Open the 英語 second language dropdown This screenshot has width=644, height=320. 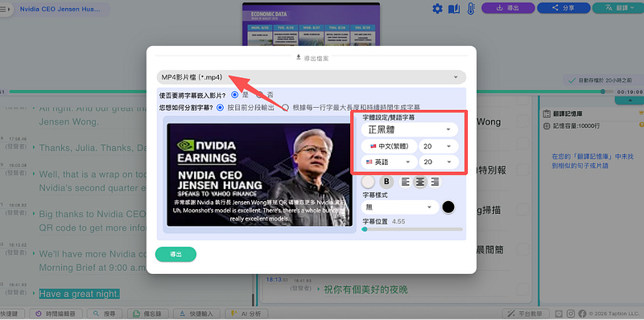[x=389, y=162]
